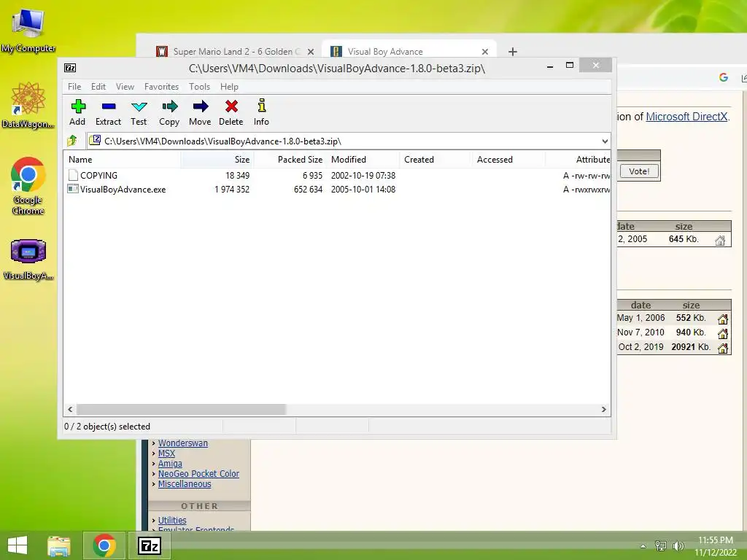Sort file list by Size column
Screen dimensions: 747x560
[217, 160]
